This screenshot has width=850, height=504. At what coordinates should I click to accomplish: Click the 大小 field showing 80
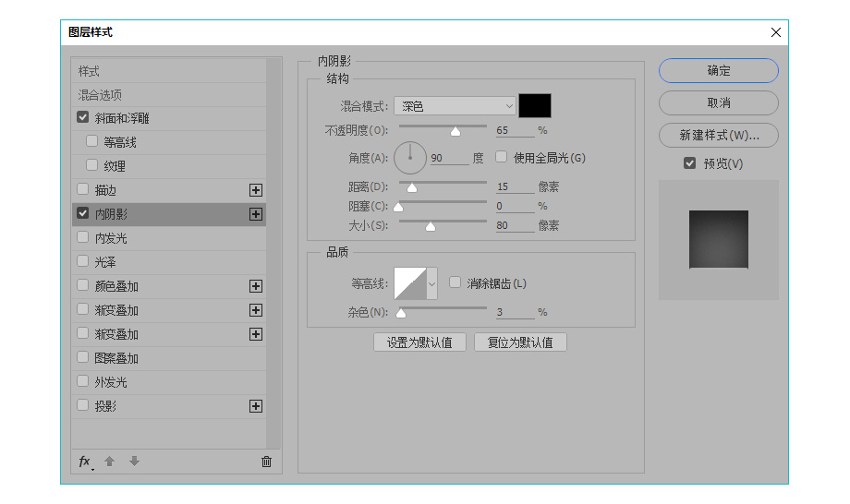click(x=515, y=226)
